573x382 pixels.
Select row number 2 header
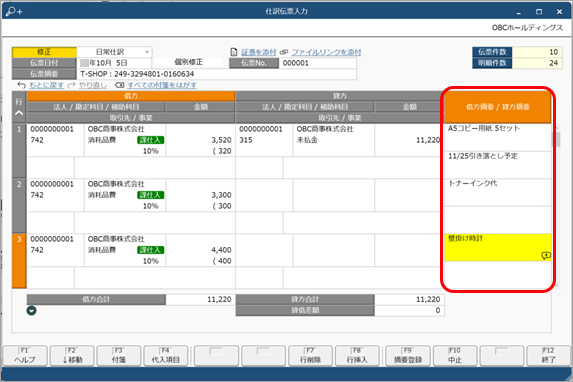(x=19, y=206)
